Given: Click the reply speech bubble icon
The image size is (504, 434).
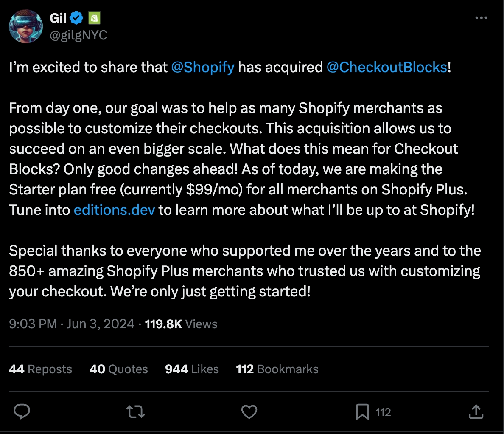Looking at the screenshot, I should point(22,411).
